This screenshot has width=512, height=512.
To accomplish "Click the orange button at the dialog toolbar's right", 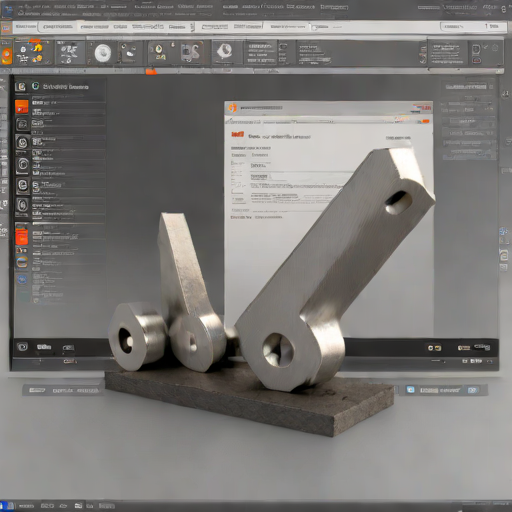I will (425, 121).
